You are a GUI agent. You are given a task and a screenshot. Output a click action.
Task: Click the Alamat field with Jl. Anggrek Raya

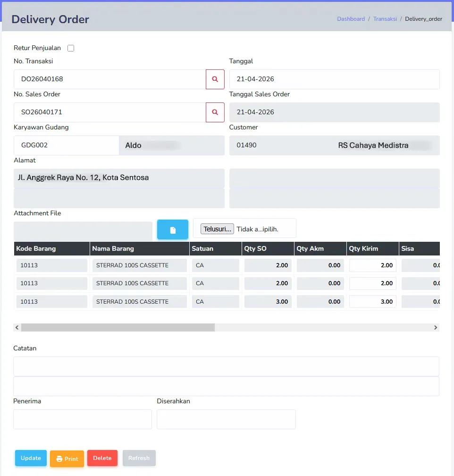pos(119,178)
